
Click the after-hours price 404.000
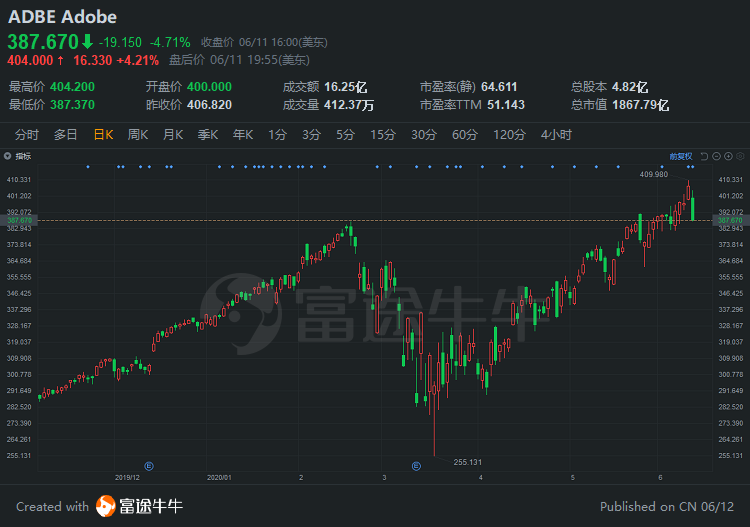pos(30,60)
